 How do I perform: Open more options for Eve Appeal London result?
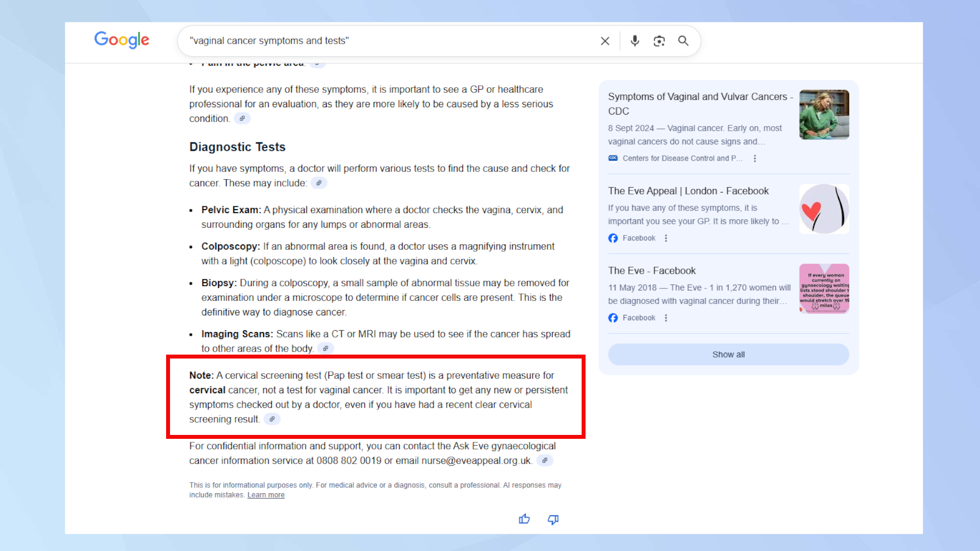click(x=665, y=238)
